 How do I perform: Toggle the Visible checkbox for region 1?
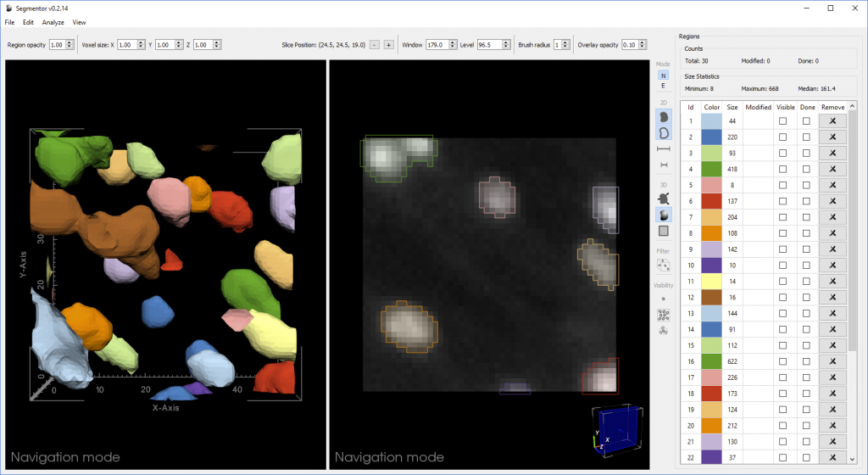point(782,121)
